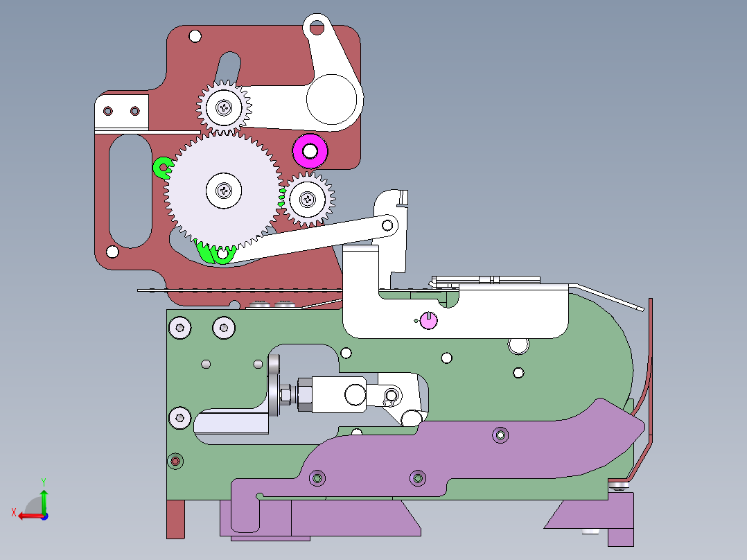Select the top-left socket screw on green plate
The width and height of the screenshot is (747, 560).
pyautogui.click(x=180, y=328)
